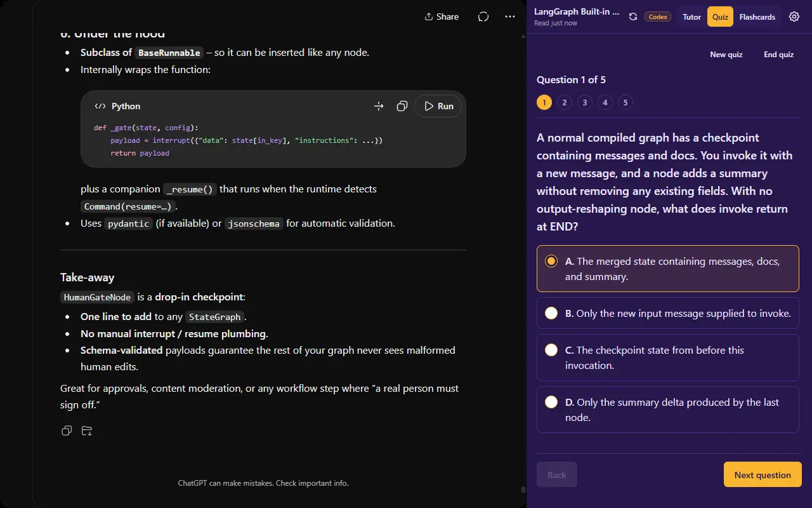Jump to question 3 step indicator
The image size is (812, 508).
(585, 102)
